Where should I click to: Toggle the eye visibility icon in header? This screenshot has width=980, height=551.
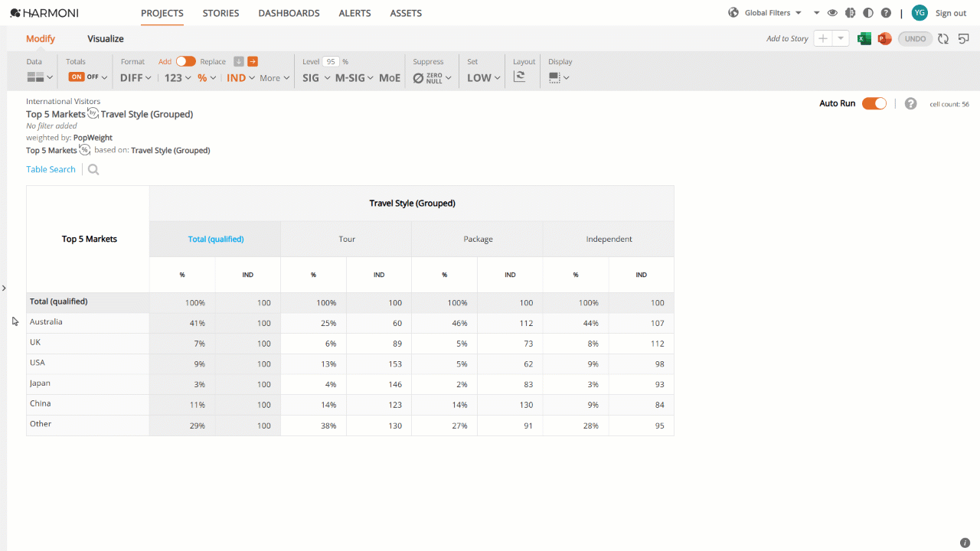point(832,13)
